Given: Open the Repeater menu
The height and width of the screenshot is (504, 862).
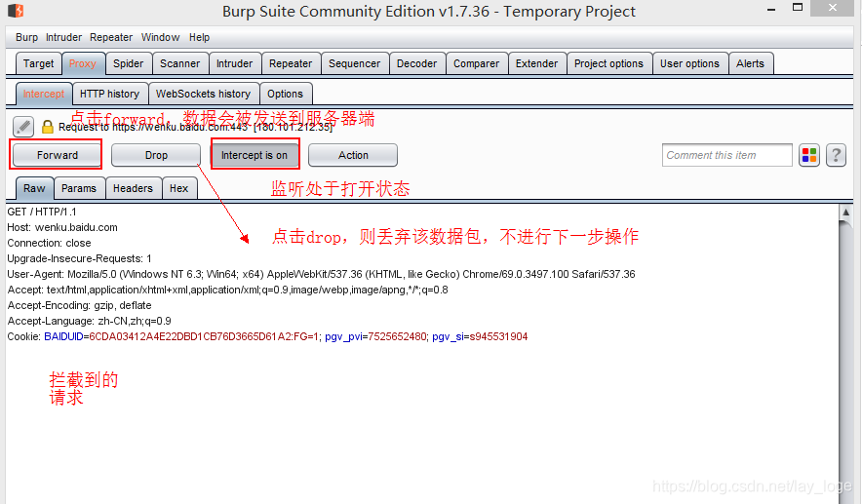Looking at the screenshot, I should (x=111, y=37).
